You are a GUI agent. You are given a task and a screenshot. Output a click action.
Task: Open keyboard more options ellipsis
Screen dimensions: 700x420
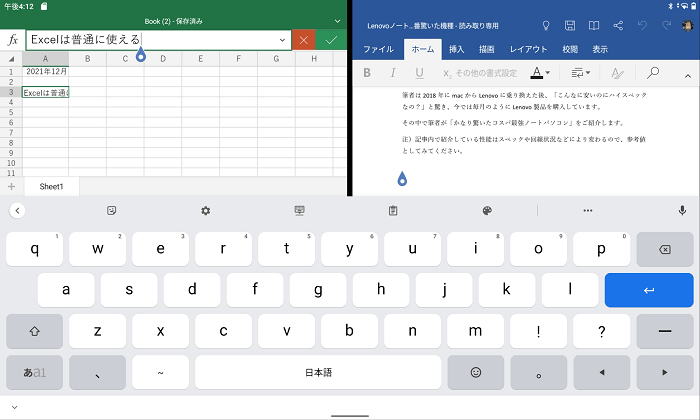pos(588,211)
